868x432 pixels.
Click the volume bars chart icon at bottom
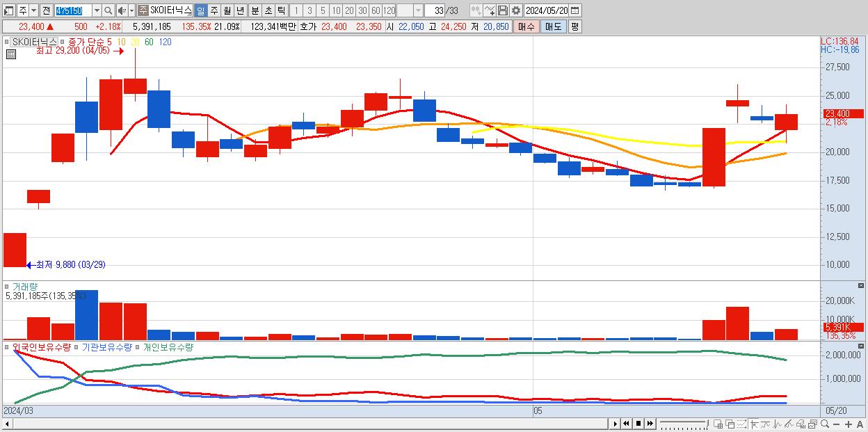click(x=801, y=424)
